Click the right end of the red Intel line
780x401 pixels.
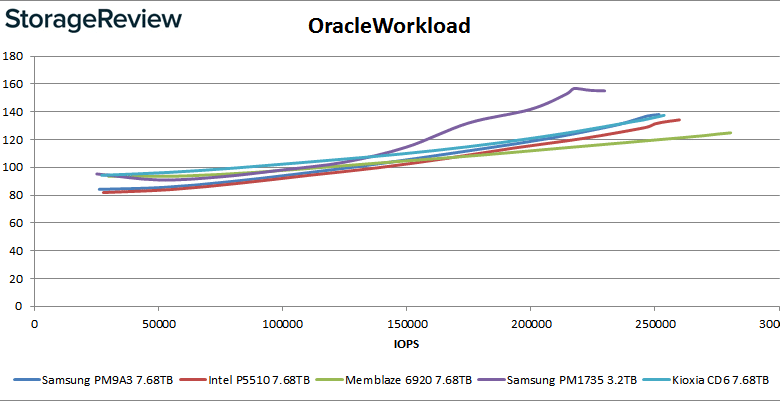(679, 119)
